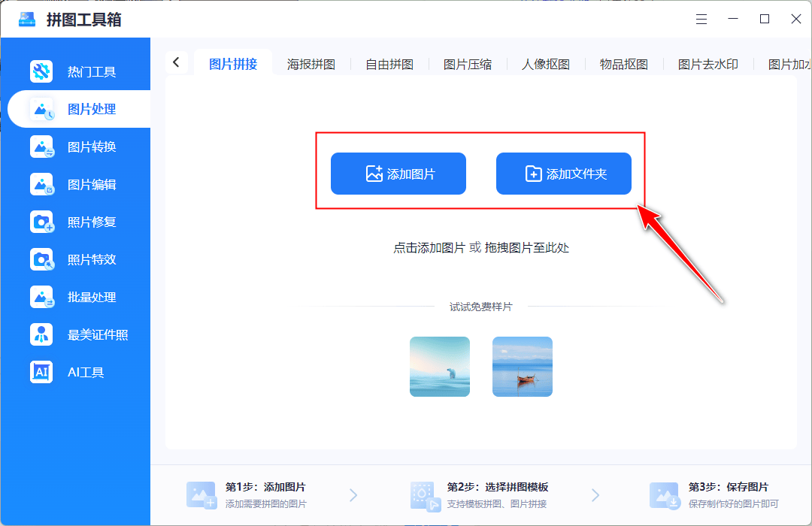This screenshot has width=812, height=526.
Task: Choose the red boat sample image
Action: click(523, 367)
